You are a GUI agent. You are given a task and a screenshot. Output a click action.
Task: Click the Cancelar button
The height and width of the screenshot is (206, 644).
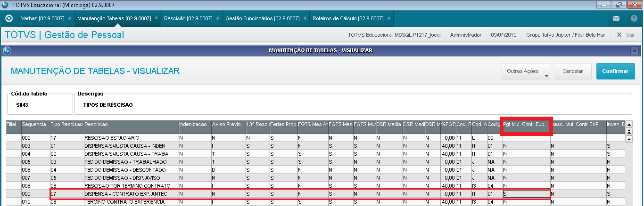573,71
